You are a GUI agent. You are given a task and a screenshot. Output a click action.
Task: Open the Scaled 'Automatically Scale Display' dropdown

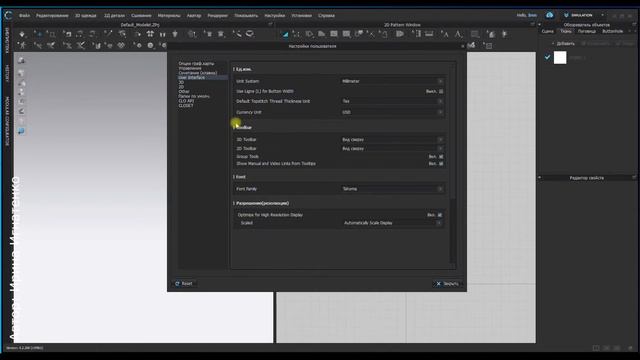coord(392,223)
